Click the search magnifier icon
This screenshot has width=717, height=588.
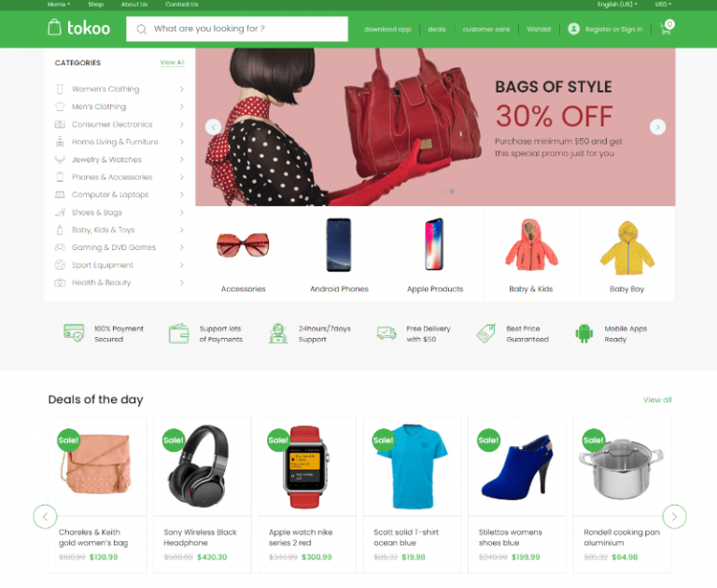(x=142, y=29)
